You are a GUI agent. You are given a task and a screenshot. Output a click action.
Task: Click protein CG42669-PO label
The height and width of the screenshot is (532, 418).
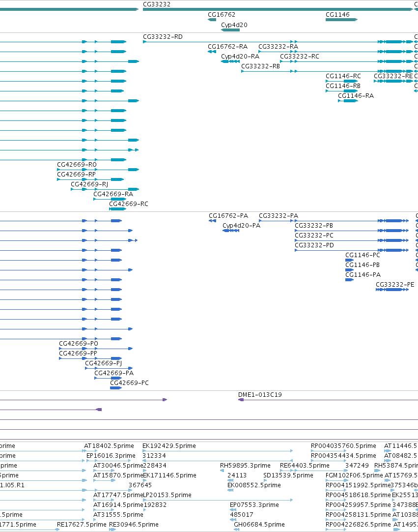78,344
